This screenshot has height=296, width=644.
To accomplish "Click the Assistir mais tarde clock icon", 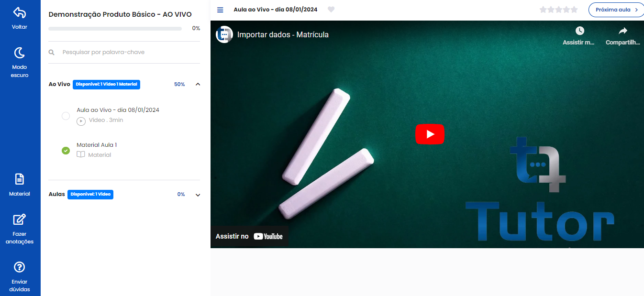I will 579,31.
